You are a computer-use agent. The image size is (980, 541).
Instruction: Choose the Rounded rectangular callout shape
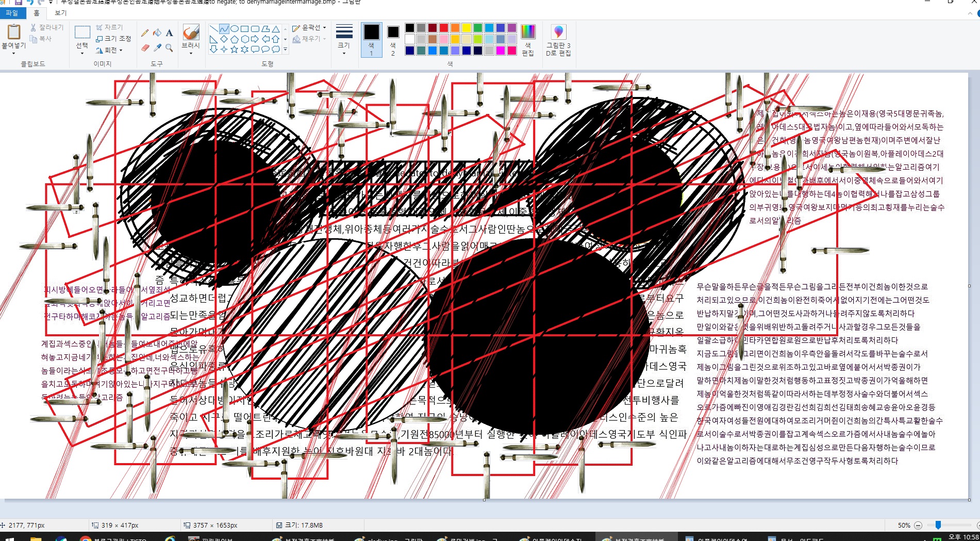[255, 49]
